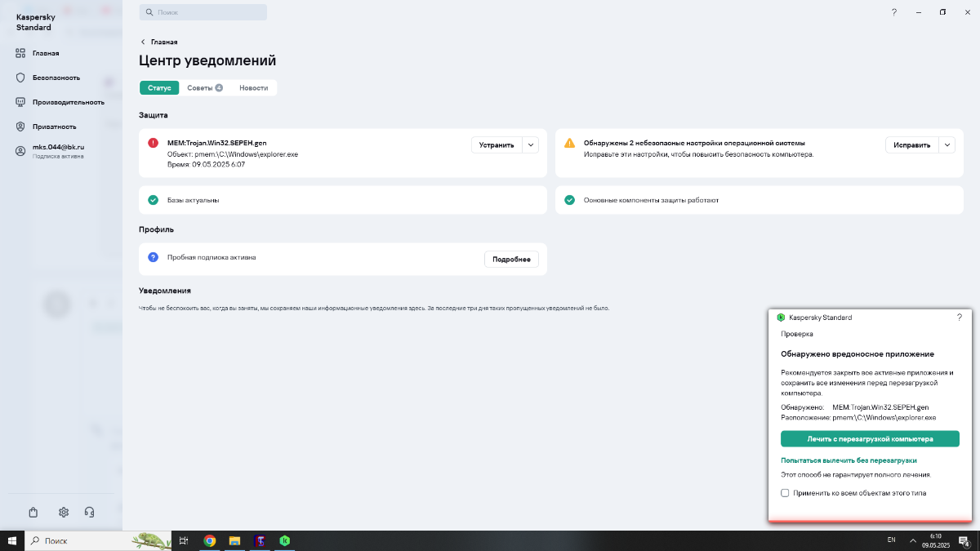Expand dropdown arrow next to Устранить
The width and height of the screenshot is (980, 551).
click(x=531, y=144)
